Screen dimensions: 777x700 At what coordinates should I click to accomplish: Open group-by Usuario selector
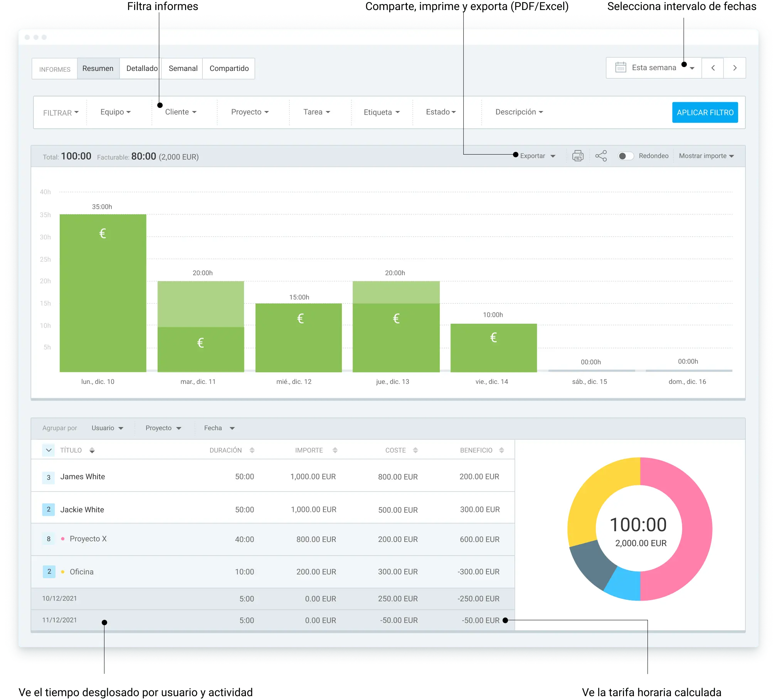tap(107, 428)
